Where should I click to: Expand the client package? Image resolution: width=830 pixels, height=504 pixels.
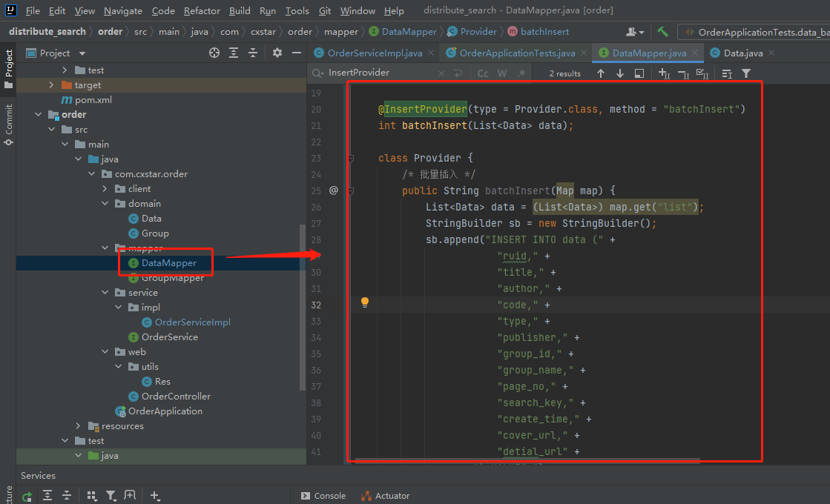coord(105,188)
